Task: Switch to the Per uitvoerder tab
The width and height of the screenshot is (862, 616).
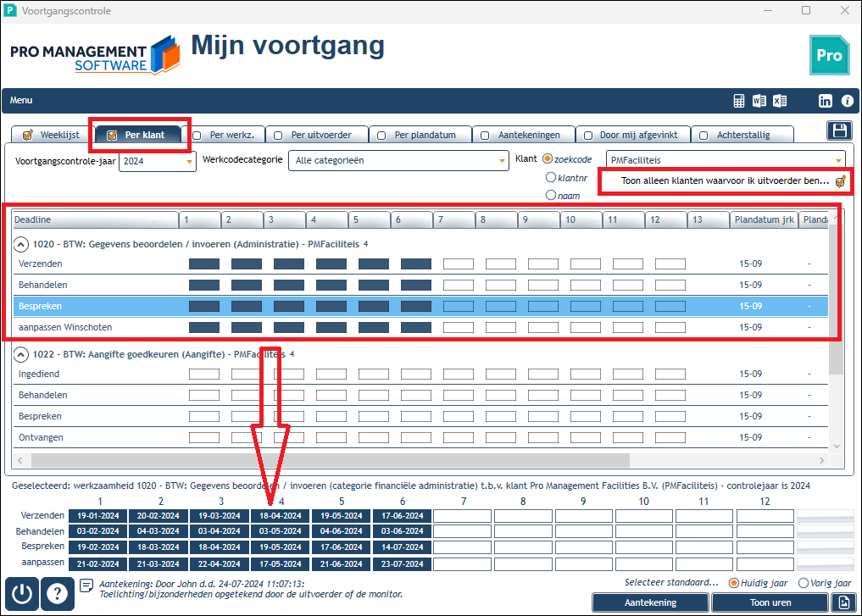Action: (316, 135)
